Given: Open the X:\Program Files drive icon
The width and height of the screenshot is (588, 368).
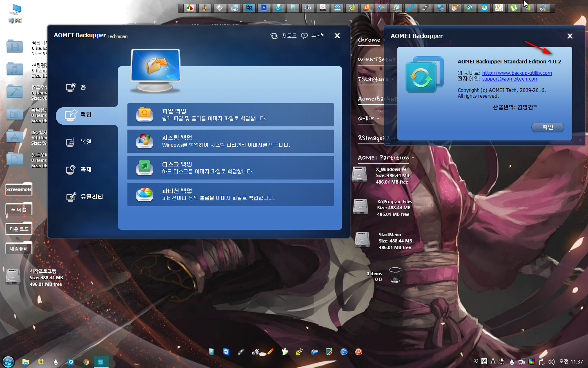Looking at the screenshot, I should [361, 206].
